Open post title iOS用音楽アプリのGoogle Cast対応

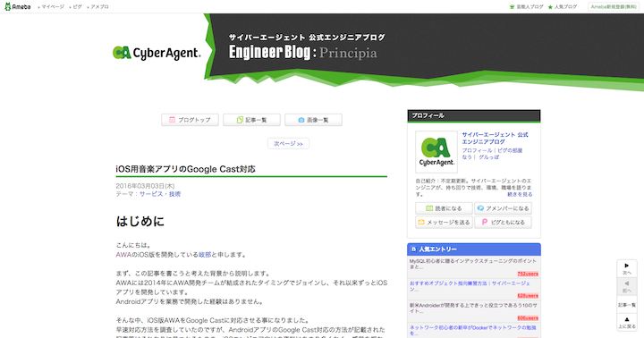pyautogui.click(x=186, y=169)
